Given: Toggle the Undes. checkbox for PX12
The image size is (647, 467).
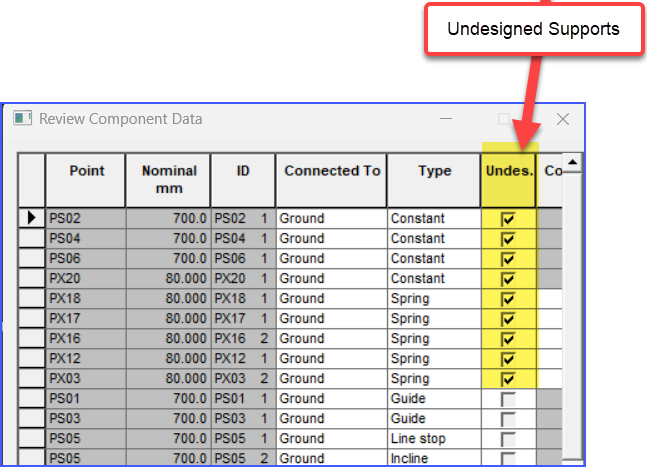Looking at the screenshot, I should tap(508, 359).
